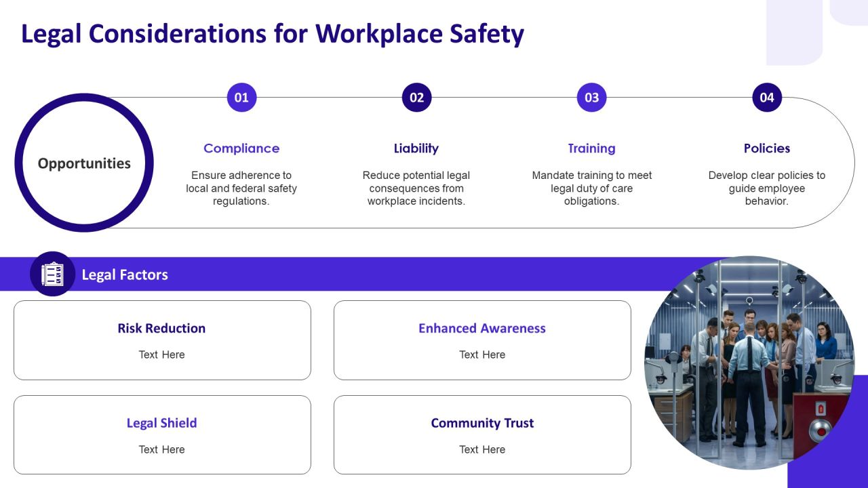
Task: Select the Risk Reduction heading
Action: tap(161, 328)
